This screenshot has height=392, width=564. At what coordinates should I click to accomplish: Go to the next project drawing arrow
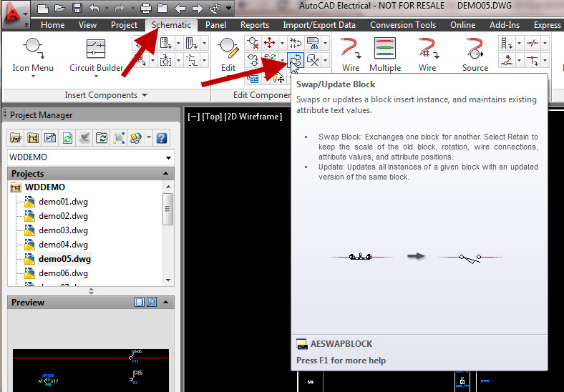(197, 8)
